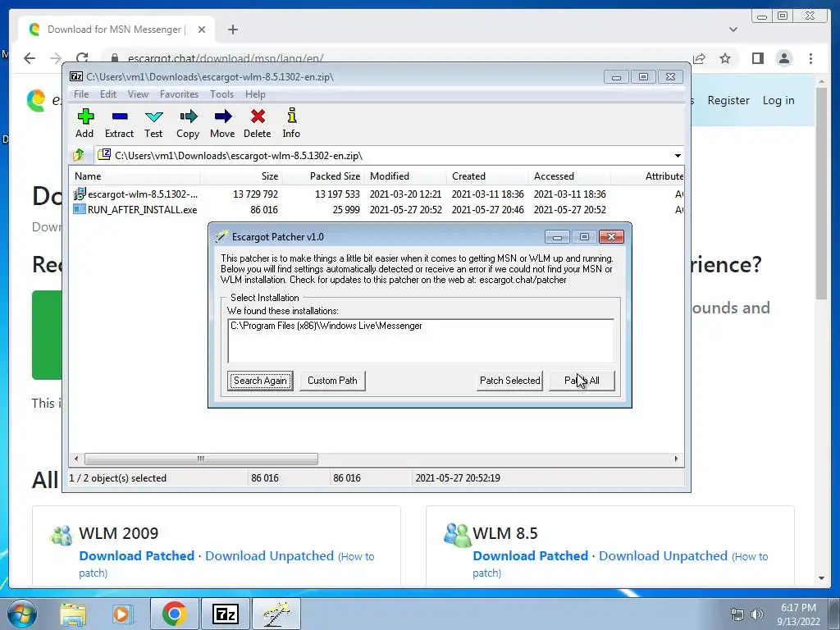Open the Info tool in 7-Zip

tap(291, 124)
